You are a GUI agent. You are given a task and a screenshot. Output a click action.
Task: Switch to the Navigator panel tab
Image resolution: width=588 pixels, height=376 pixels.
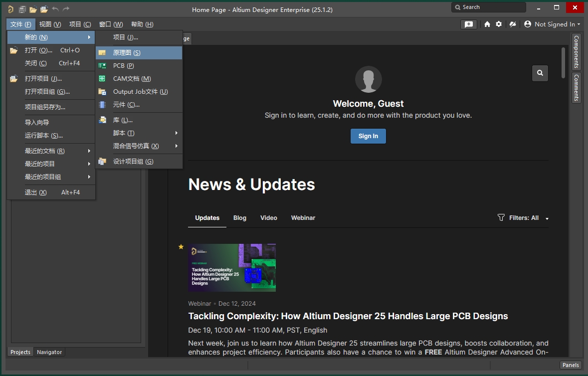49,352
